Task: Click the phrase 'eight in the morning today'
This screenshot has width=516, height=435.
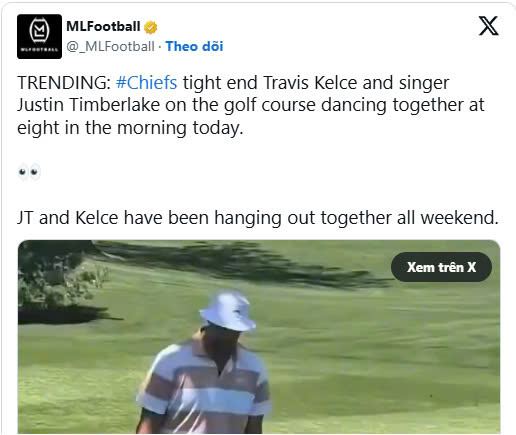Action: pos(128,128)
